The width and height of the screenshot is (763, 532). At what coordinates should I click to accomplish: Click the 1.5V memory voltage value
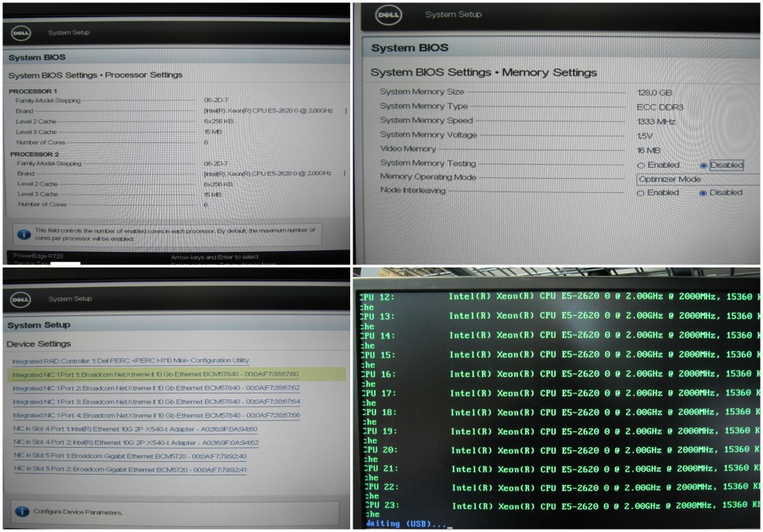(x=645, y=136)
